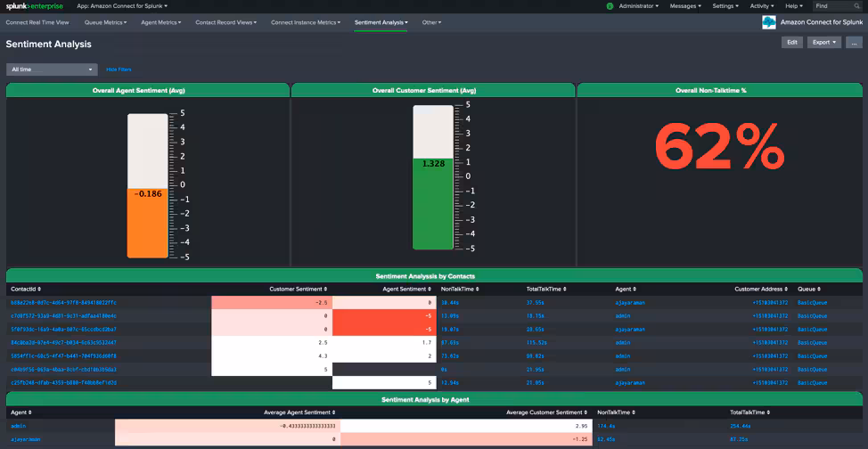Open the more actions ellipsis button
Image resolution: width=868 pixels, height=449 pixels.
854,43
